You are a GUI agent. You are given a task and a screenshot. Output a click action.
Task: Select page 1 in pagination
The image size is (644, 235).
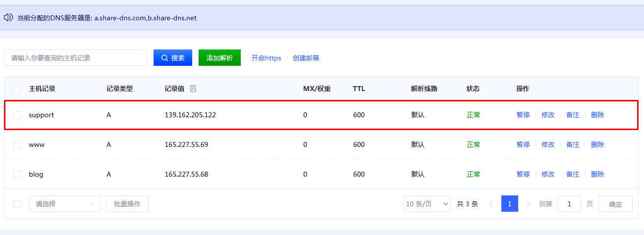tap(510, 204)
